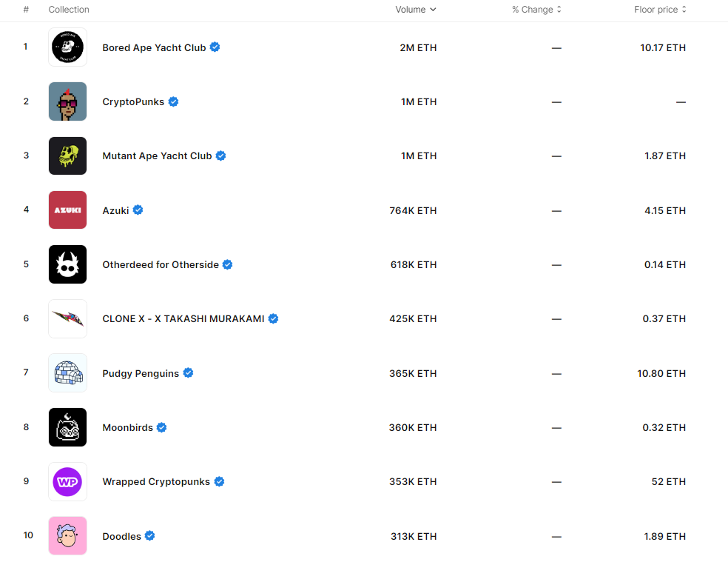Sort by the % Change column
This screenshot has height=562, width=728.
(x=536, y=10)
